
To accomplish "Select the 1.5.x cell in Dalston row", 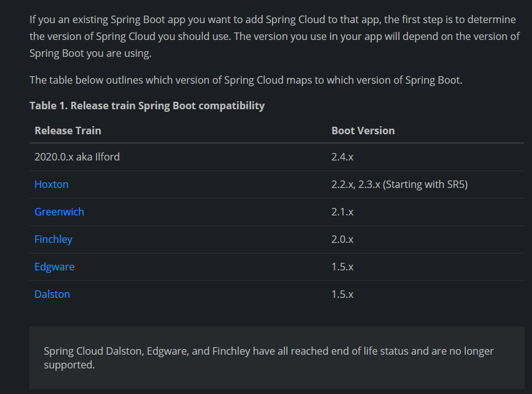I will [342, 294].
